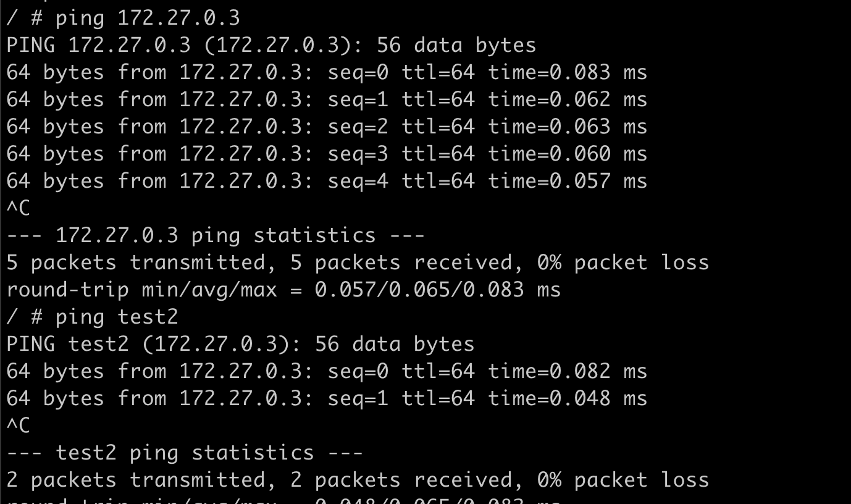Click 'round-trip min/avg/max' label in first summary
This screenshot has width=851, height=504.
(141, 290)
